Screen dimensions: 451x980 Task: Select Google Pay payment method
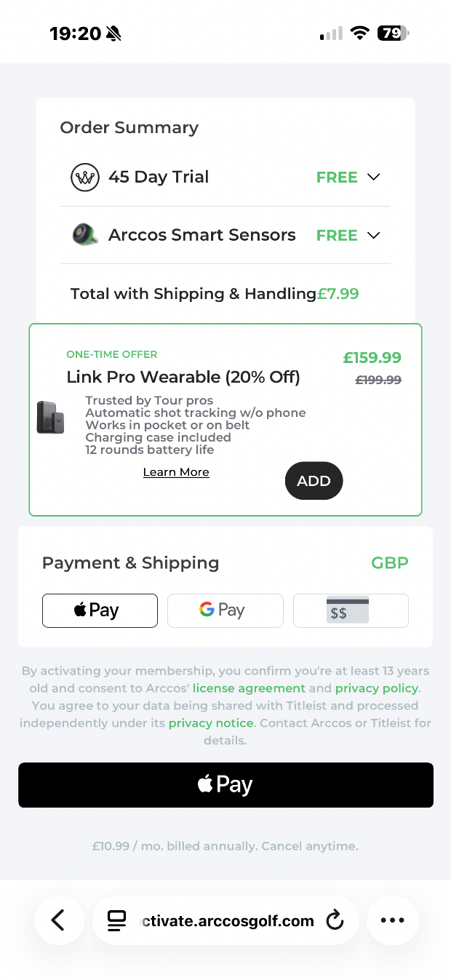[225, 610]
